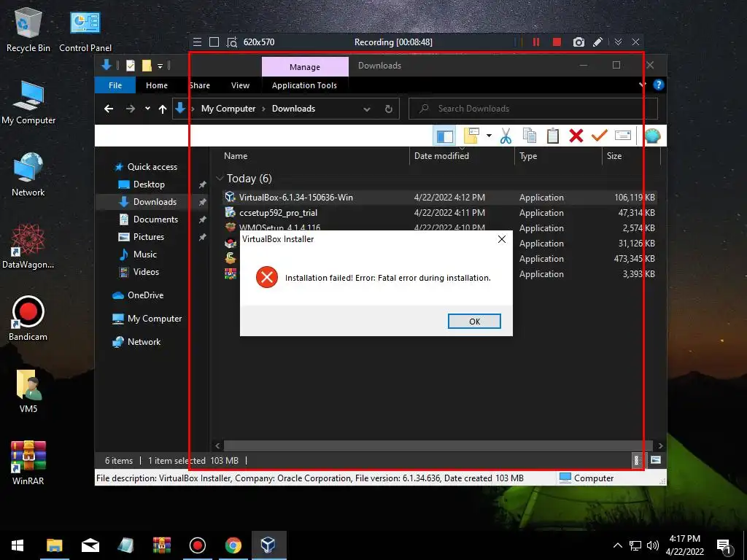Pause the Bandicam recording

(536, 42)
